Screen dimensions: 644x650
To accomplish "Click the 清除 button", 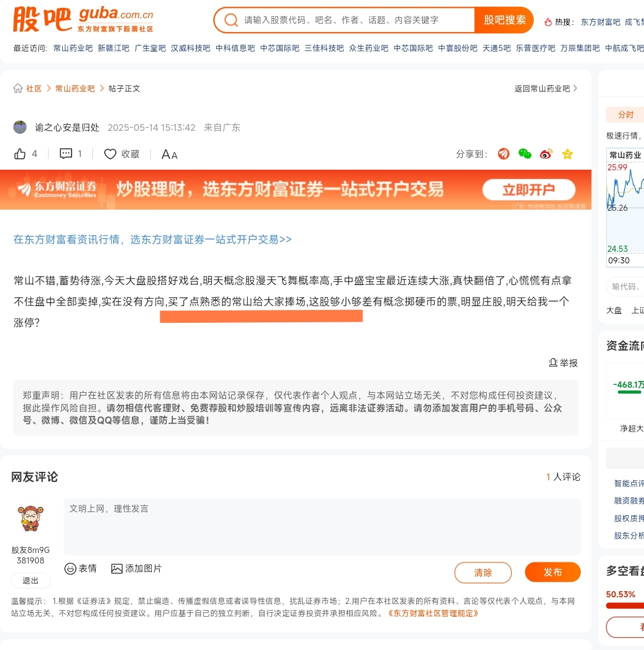I will (x=483, y=572).
